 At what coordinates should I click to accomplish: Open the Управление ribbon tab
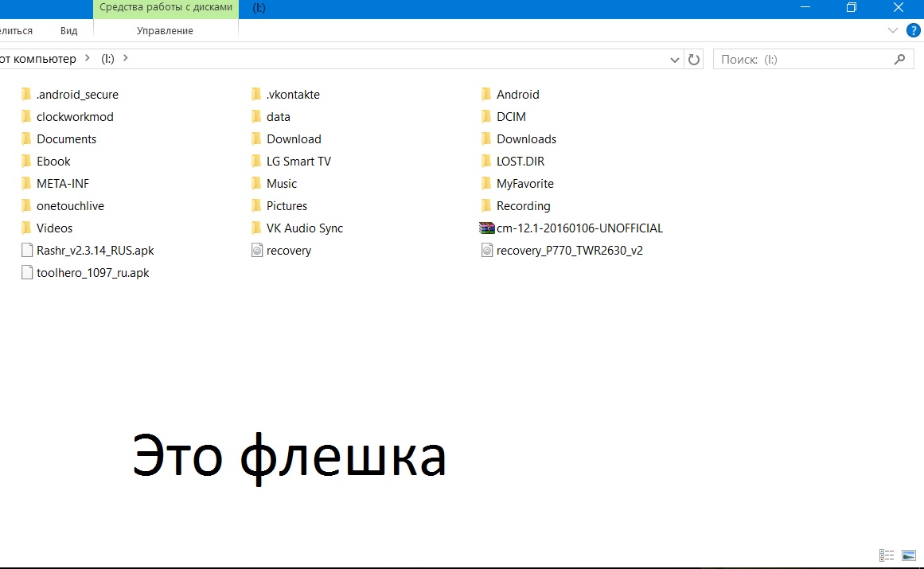tap(165, 31)
